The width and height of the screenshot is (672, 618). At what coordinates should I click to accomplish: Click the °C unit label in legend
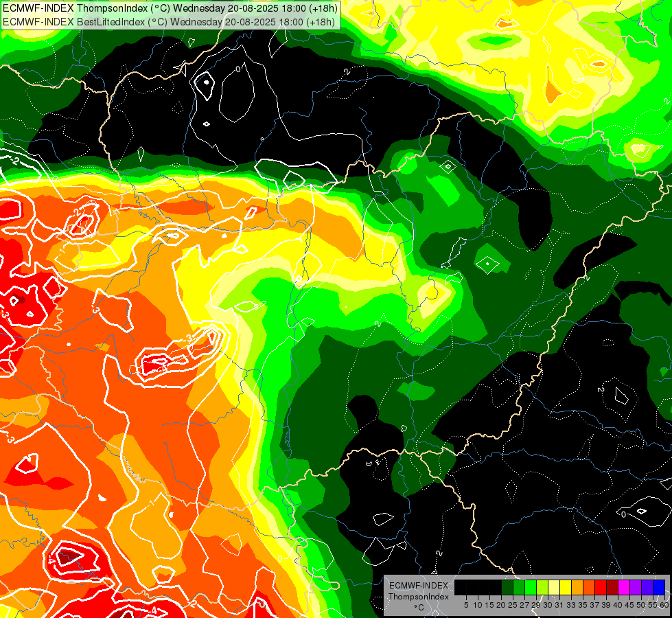coord(419,607)
